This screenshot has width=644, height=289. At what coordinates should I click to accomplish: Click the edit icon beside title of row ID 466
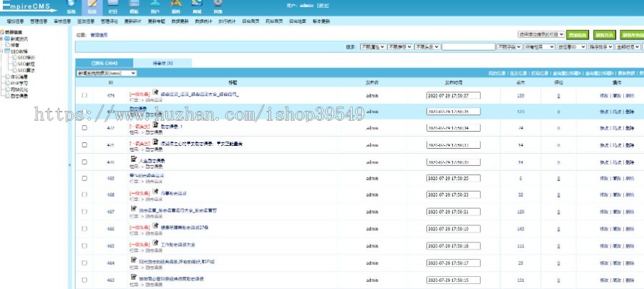coord(155,225)
